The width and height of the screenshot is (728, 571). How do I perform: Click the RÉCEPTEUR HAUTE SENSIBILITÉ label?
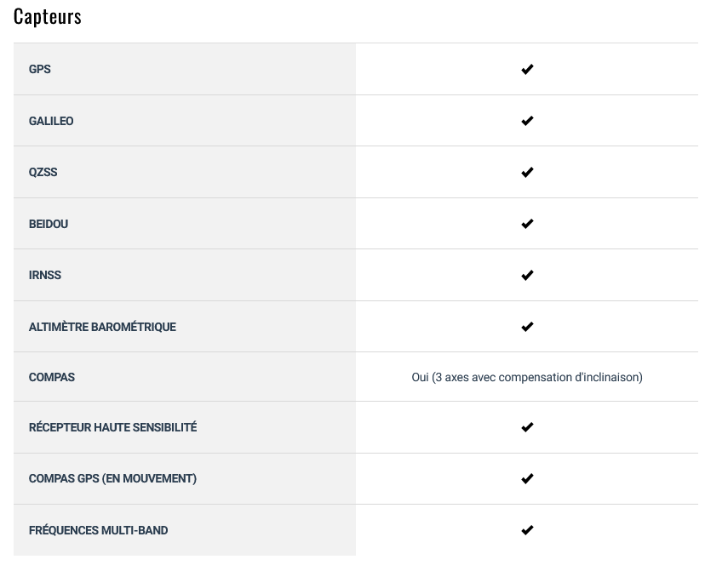[113, 427]
